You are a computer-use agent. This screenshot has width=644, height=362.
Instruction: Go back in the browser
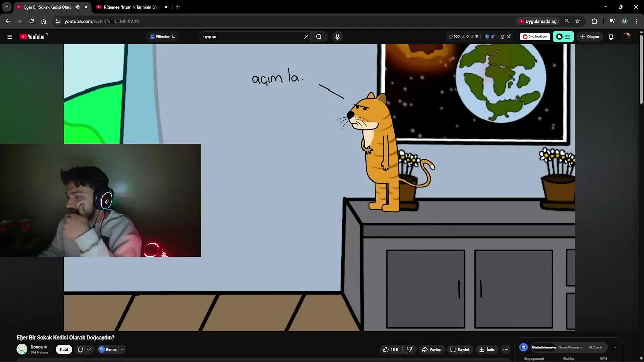[7, 21]
